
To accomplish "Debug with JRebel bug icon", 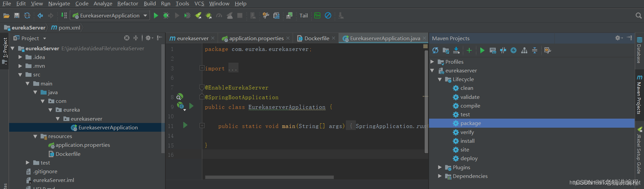I will [209, 15].
